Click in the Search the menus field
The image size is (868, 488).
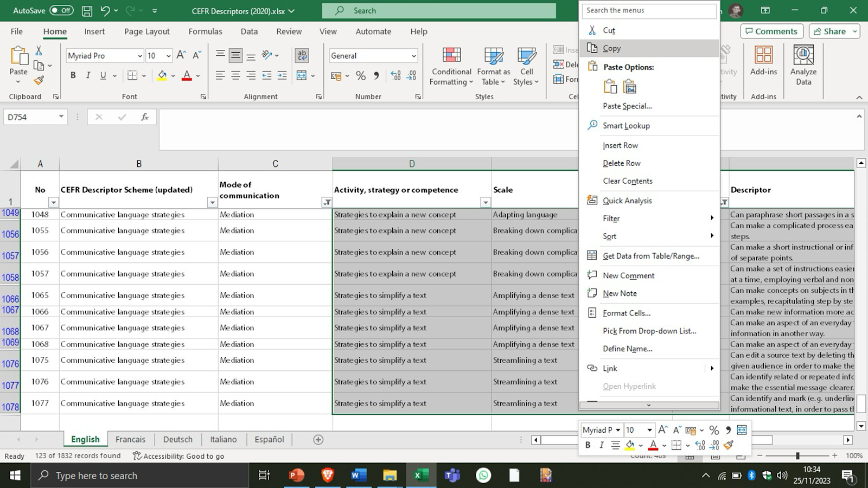(649, 10)
